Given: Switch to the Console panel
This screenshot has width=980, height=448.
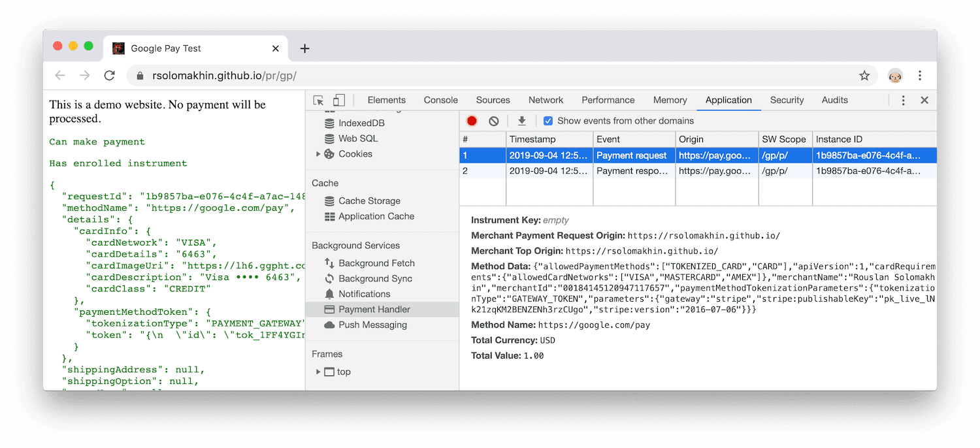Looking at the screenshot, I should 440,99.
